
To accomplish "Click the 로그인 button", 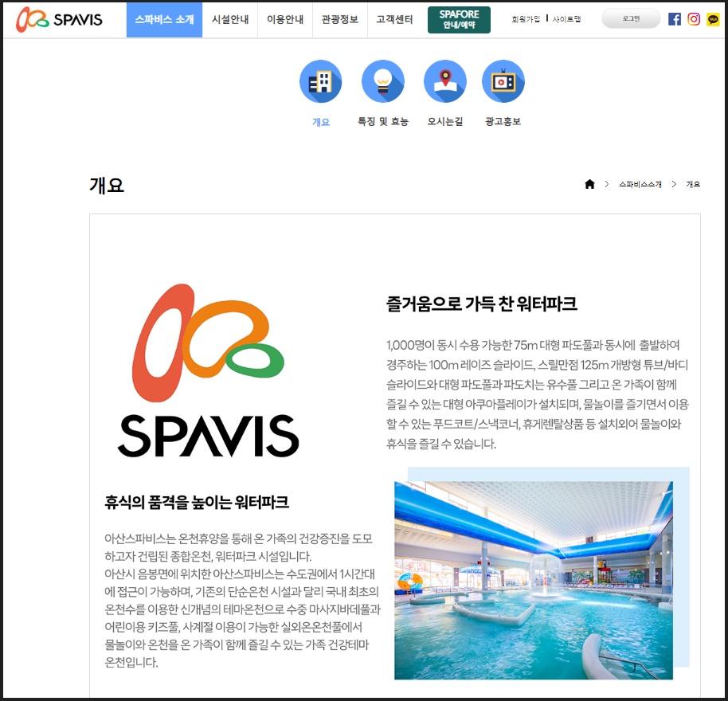I will tap(631, 18).
